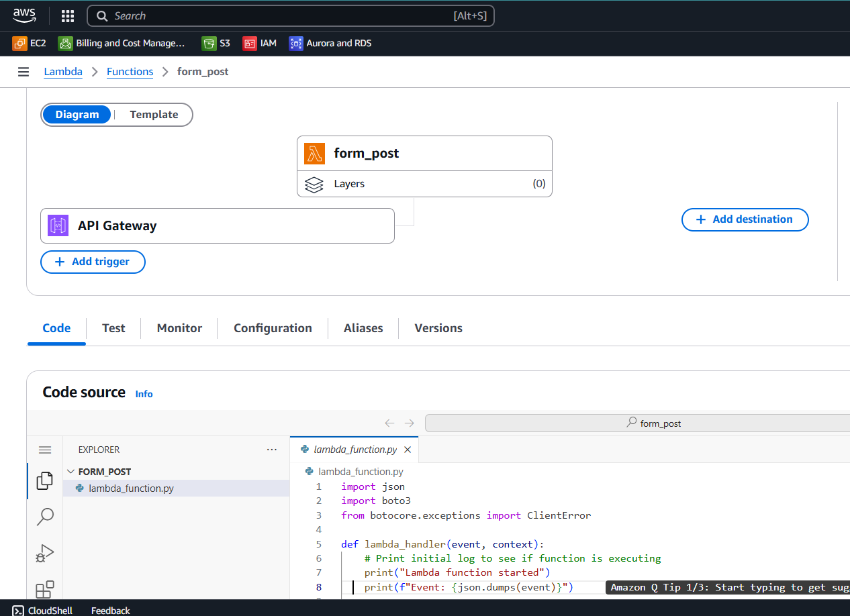
Task: Open the IAM favorites shortcut
Action: click(260, 43)
